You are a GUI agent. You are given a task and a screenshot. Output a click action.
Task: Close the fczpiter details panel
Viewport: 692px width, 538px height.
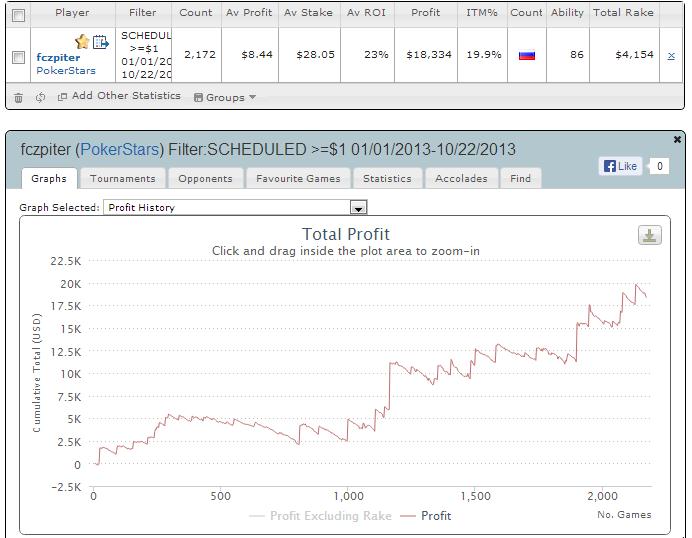pos(677,139)
